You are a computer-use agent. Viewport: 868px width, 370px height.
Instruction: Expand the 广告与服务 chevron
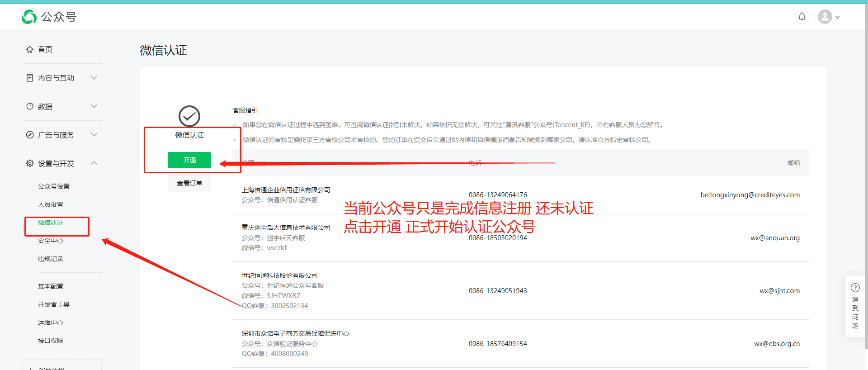(94, 135)
